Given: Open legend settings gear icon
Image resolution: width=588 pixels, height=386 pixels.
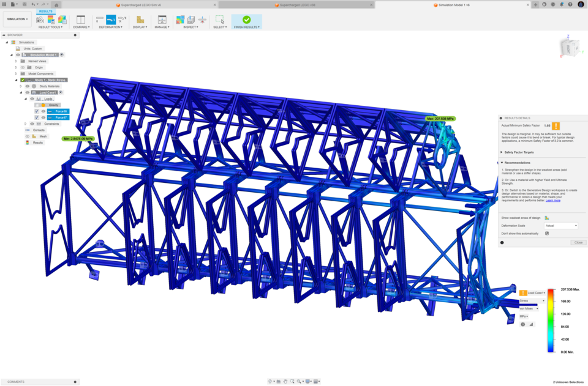Looking at the screenshot, I should [523, 324].
